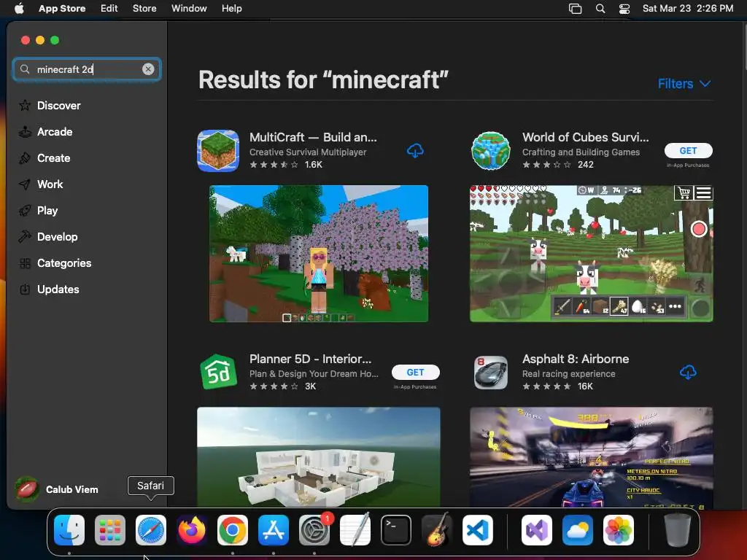
Task: Open Photos from the Dock
Action: (619, 530)
